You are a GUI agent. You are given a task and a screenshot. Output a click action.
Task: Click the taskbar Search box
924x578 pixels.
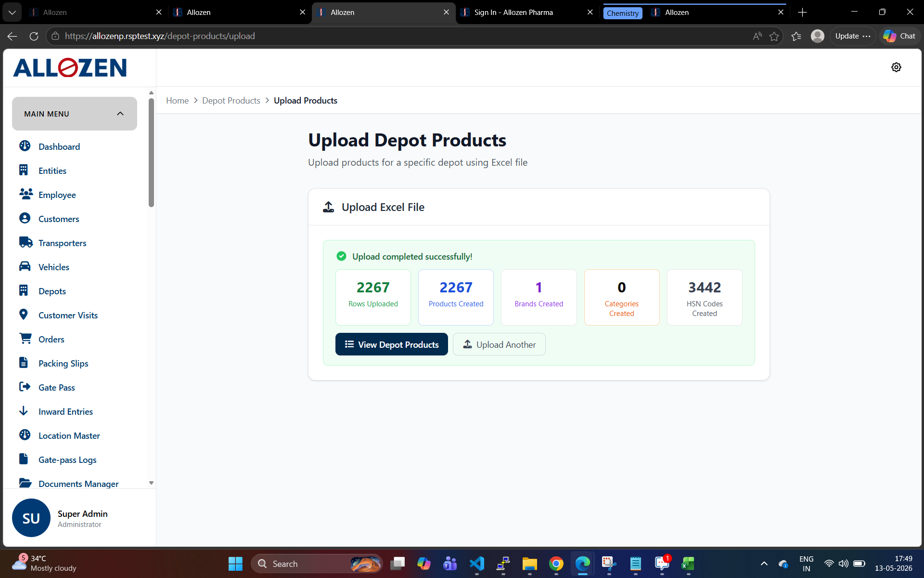[x=317, y=564]
